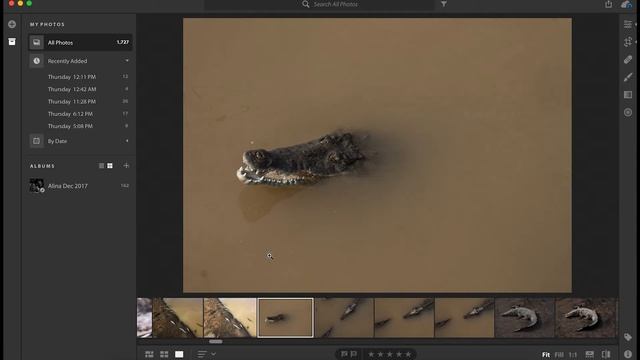Open the cloud sync status icon

tap(626, 4)
